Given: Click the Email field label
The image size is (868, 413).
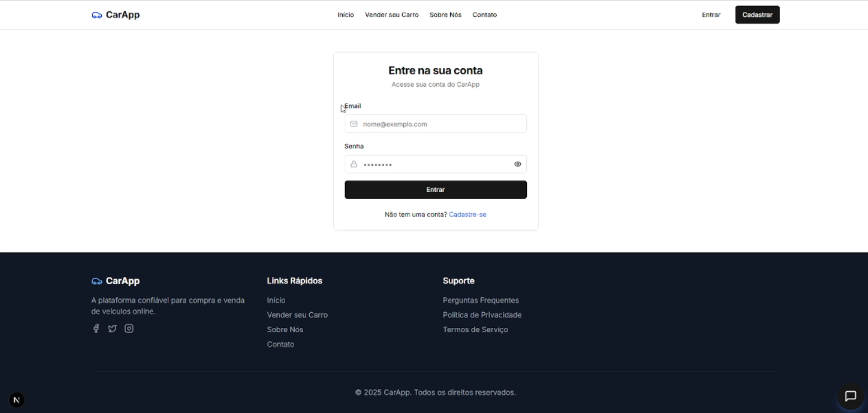Looking at the screenshot, I should point(352,106).
